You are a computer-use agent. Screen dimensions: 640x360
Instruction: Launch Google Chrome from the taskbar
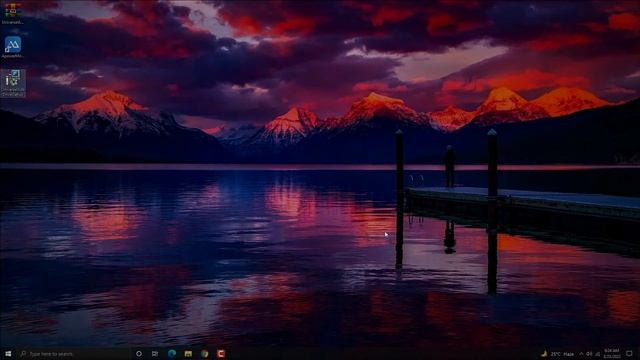[x=204, y=353]
